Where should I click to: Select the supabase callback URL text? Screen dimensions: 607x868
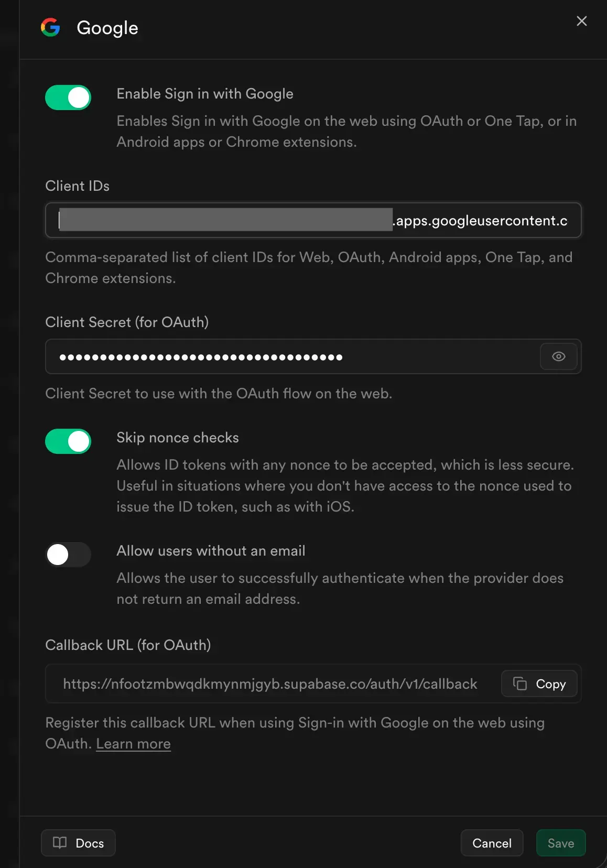point(270,684)
